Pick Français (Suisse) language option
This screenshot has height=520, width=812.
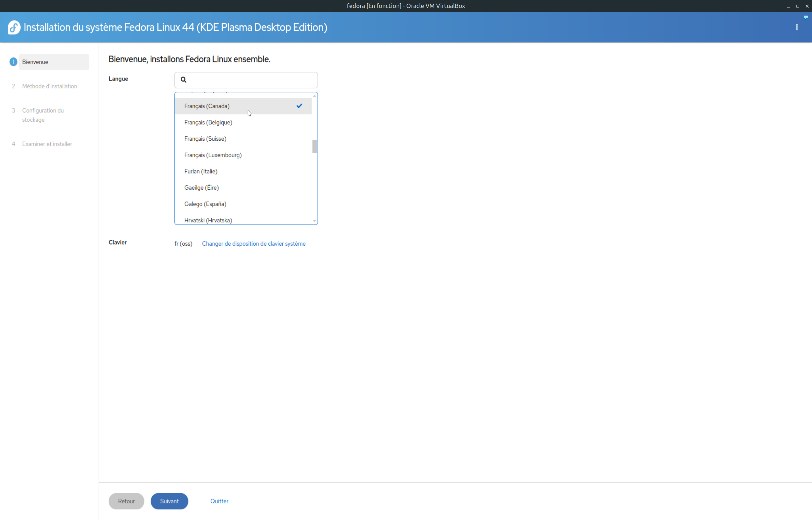243,139
